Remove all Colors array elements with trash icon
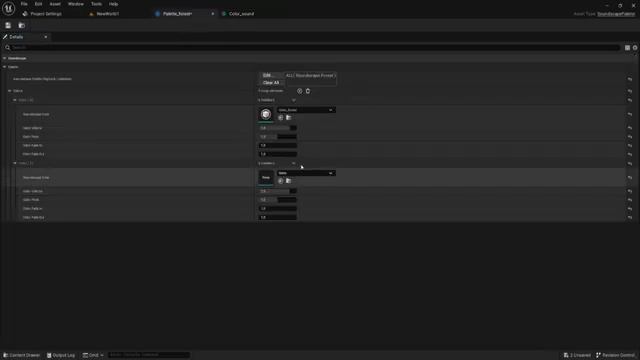Screen dimensions: 640x360 [x=308, y=91]
